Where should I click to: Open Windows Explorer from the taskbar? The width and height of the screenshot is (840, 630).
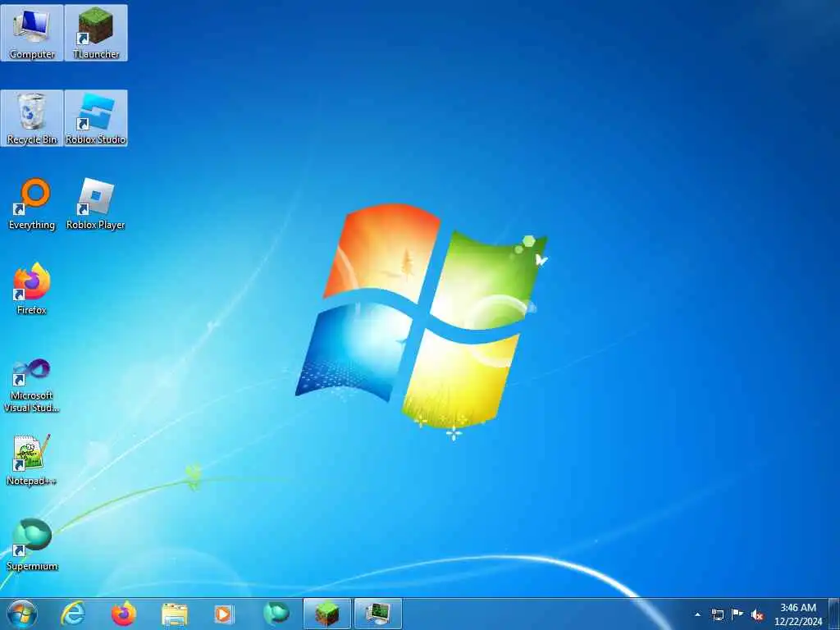click(175, 614)
